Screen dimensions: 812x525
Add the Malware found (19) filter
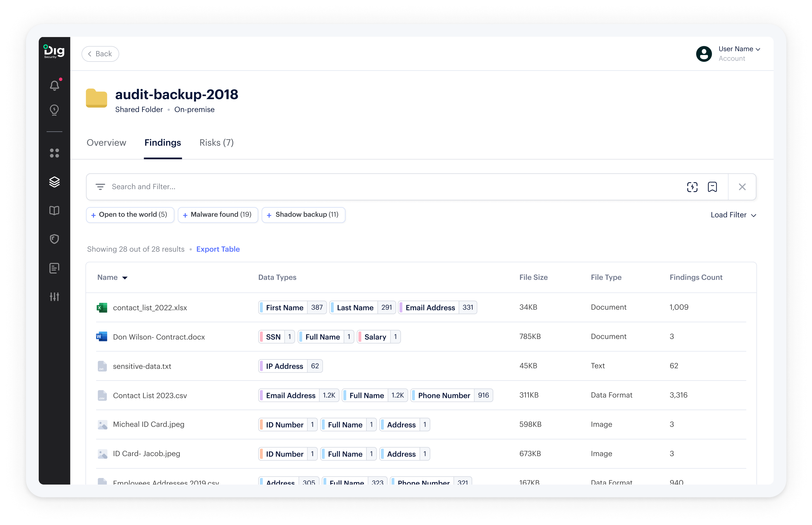(x=218, y=215)
